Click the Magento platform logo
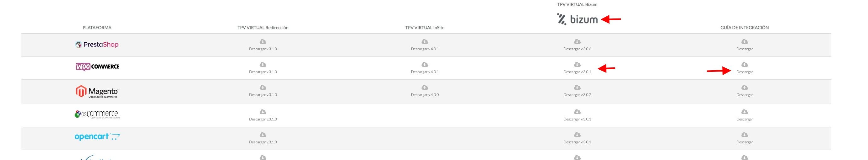 97,92
